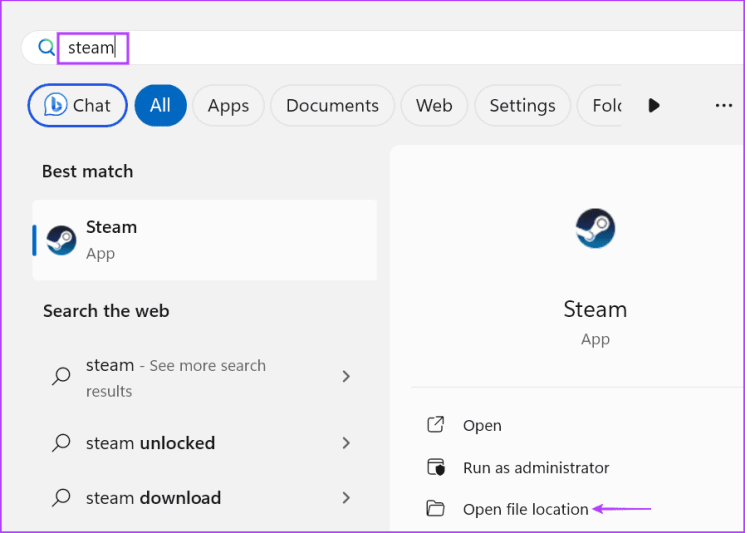Expand the steam unlocked suggestion chevron

pyautogui.click(x=346, y=443)
